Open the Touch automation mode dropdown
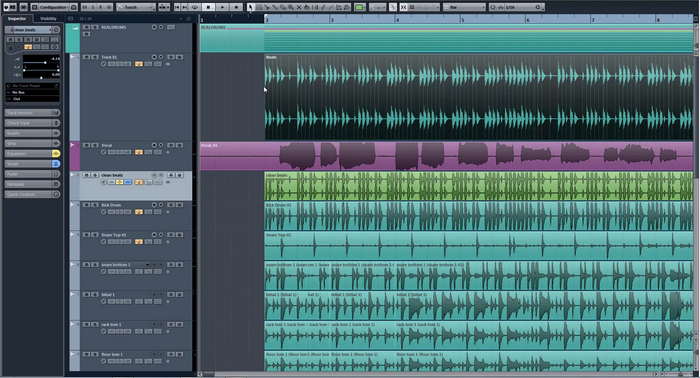The image size is (700, 378). pos(136,7)
